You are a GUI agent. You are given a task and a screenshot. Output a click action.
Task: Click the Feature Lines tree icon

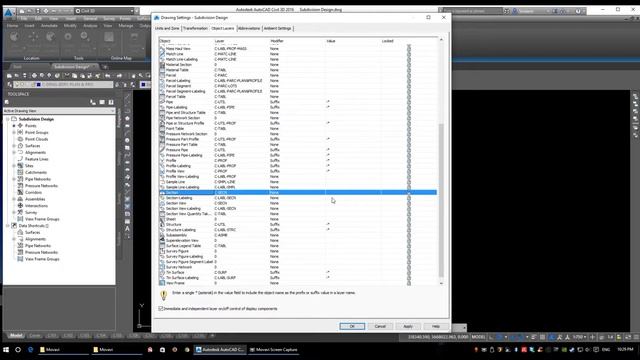point(20,159)
